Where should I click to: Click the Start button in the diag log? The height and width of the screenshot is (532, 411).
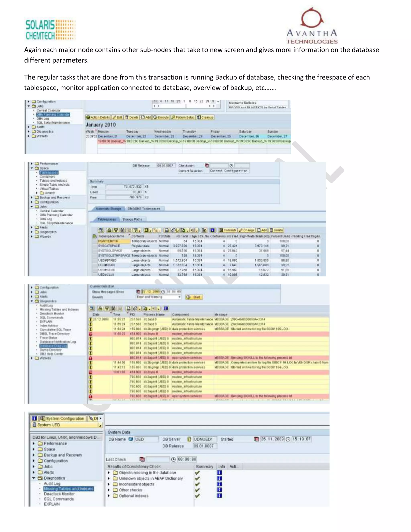point(194,297)
